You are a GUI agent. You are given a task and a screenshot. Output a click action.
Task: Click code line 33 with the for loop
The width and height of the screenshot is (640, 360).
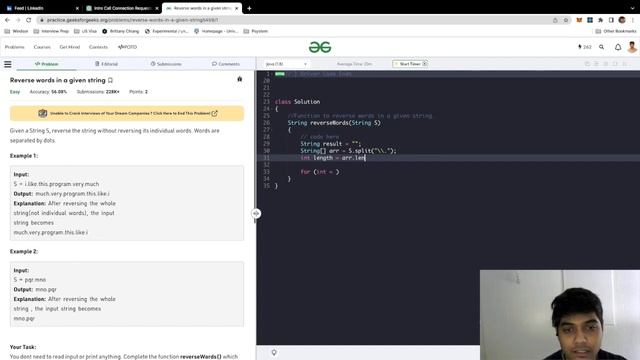pos(320,172)
